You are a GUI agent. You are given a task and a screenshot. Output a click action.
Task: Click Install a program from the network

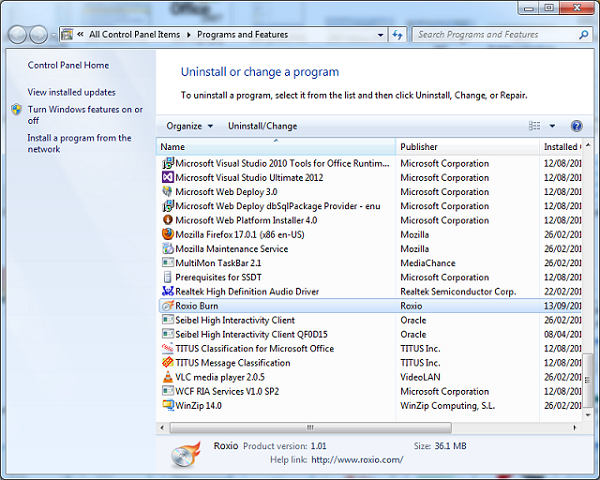tap(79, 144)
